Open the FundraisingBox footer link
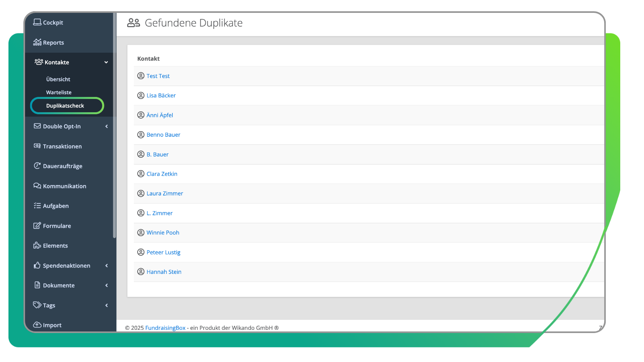644x362 pixels. point(165,328)
